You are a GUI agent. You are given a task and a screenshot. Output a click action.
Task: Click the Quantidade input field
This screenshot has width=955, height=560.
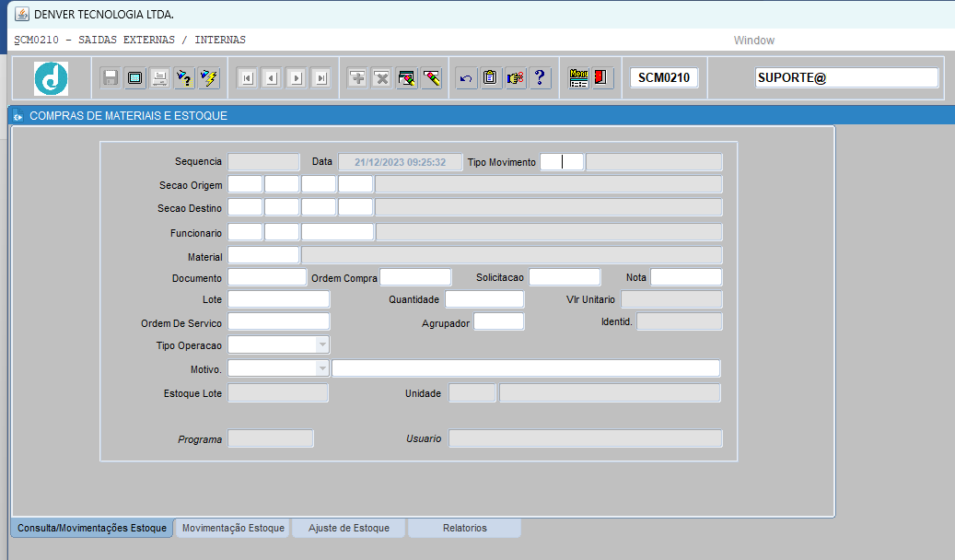point(484,299)
